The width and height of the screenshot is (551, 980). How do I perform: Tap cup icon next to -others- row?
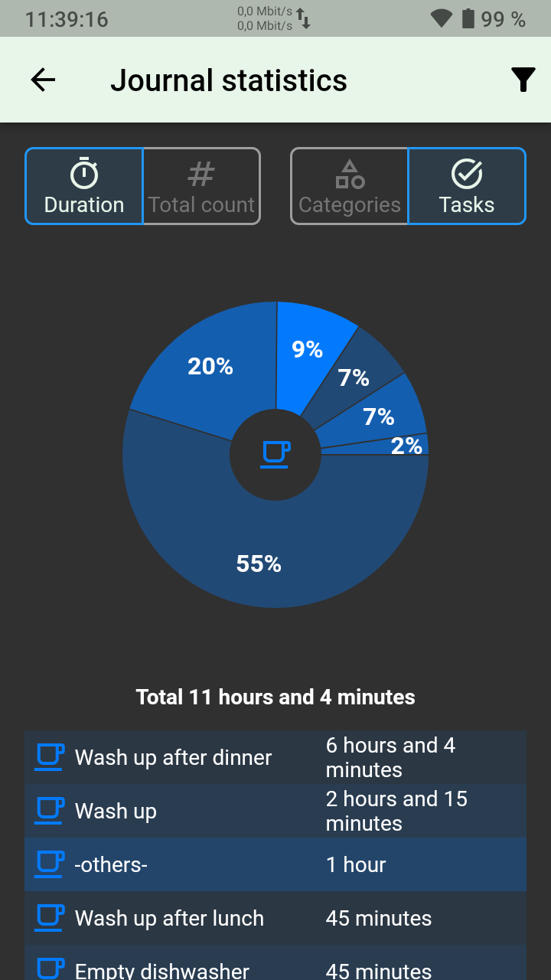pyautogui.click(x=50, y=864)
